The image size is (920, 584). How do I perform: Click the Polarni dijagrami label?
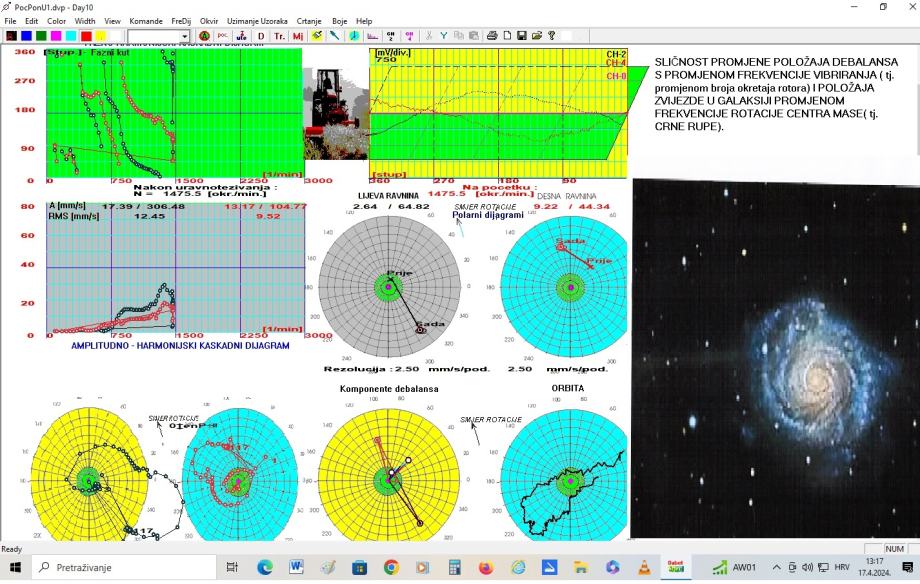(x=488, y=215)
